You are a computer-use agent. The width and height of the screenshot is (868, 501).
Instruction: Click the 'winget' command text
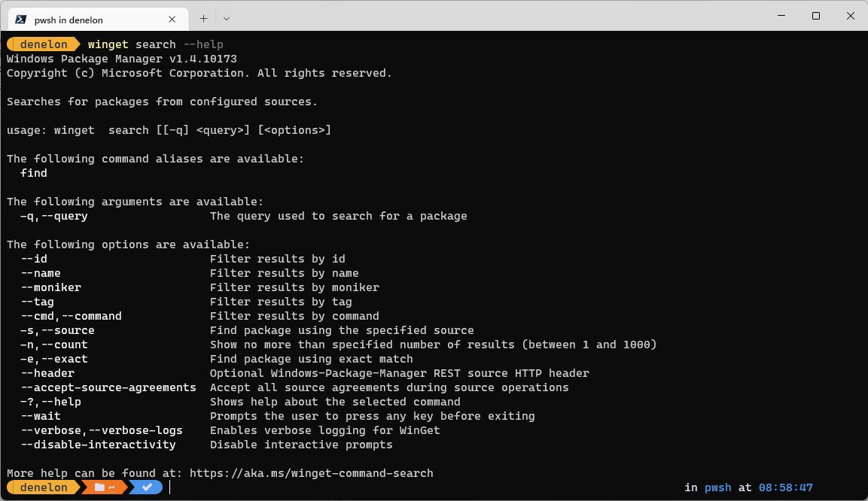coord(108,44)
